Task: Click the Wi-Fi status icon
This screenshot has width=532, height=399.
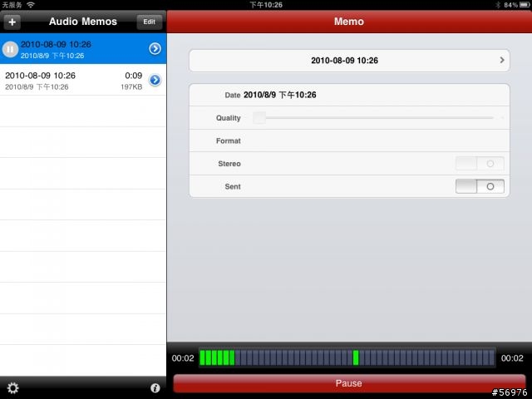Action: pos(31,5)
